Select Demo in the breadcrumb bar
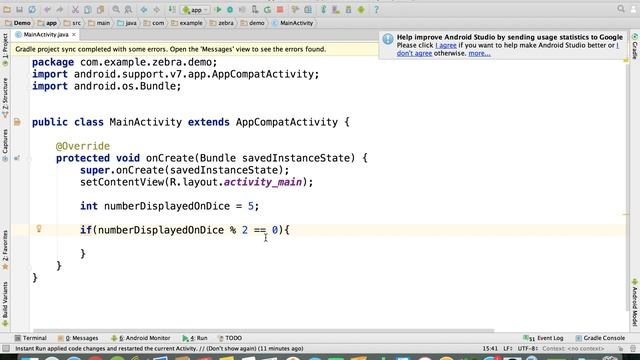The height and width of the screenshot is (360, 640). point(18,23)
